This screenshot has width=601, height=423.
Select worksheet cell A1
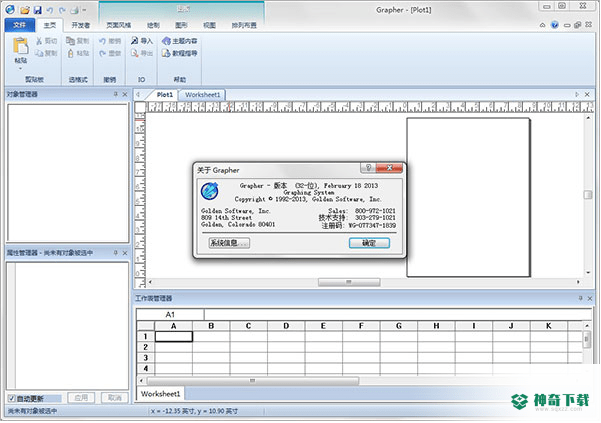174,336
